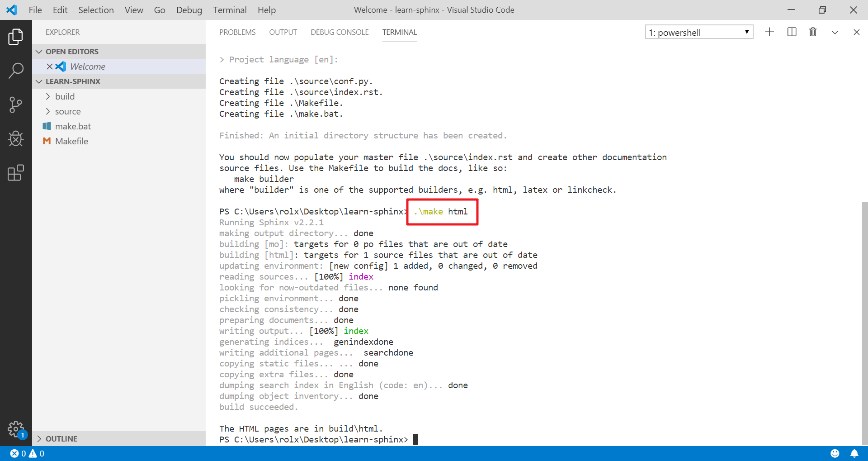
Task: Switch to the DEBUG CONSOLE tab
Action: click(x=340, y=32)
